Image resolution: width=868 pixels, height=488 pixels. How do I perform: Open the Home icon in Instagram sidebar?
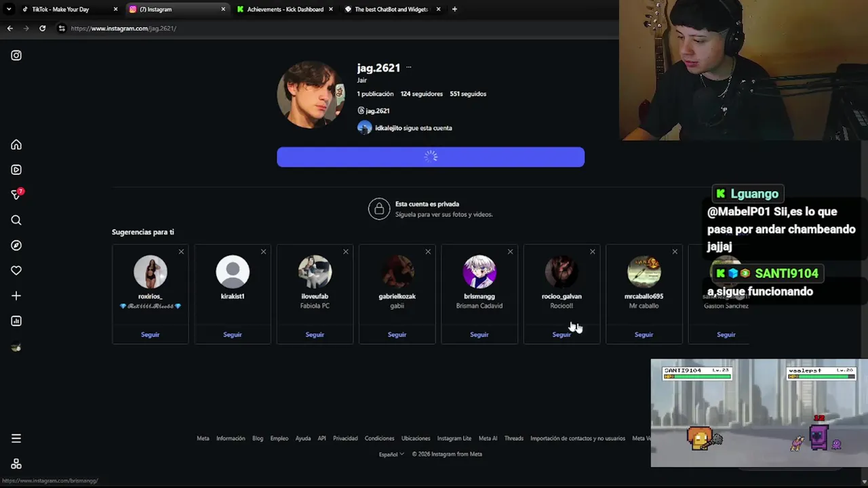tap(16, 144)
